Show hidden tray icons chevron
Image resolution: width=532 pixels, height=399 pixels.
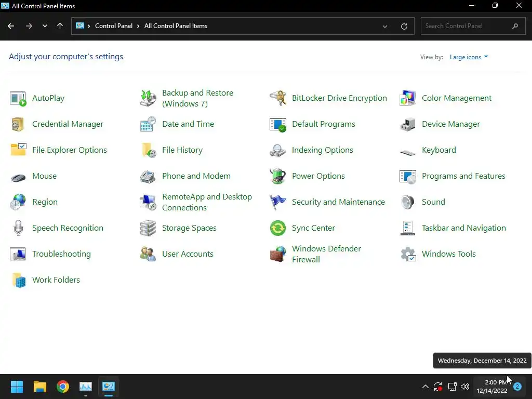pos(425,387)
